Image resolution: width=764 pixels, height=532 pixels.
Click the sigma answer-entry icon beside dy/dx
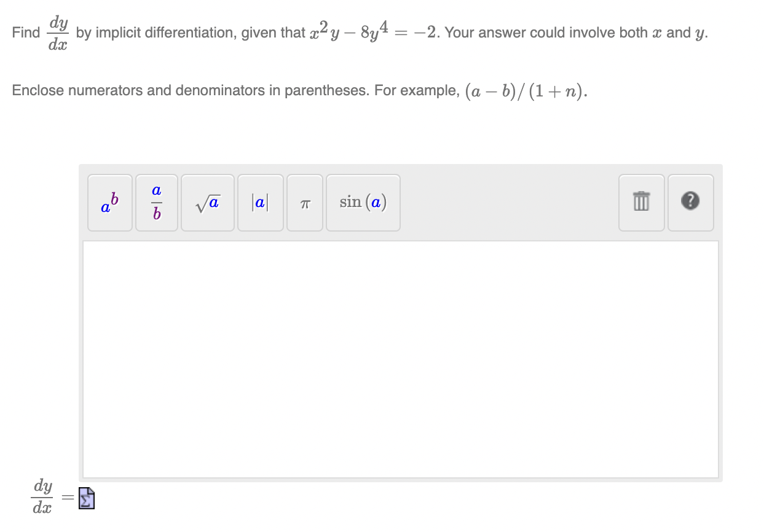click(85, 498)
